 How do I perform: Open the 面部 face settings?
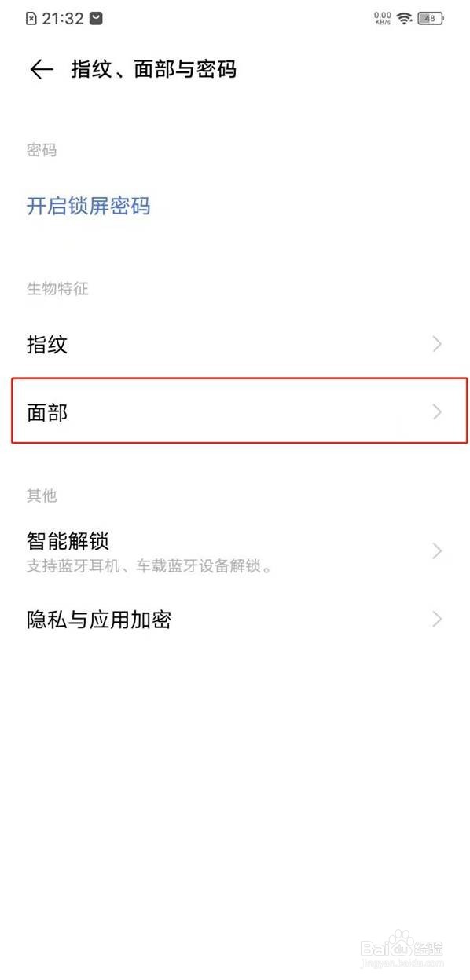click(240, 411)
